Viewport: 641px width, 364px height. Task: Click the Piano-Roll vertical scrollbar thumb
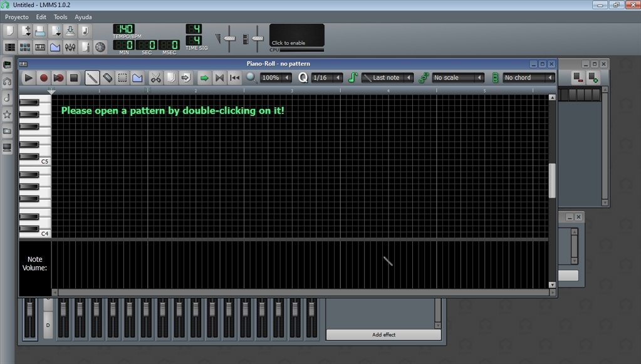[x=552, y=180]
